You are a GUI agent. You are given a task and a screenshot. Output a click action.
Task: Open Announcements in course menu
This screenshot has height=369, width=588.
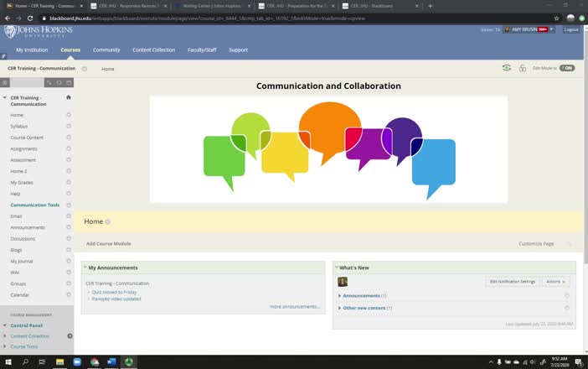click(x=28, y=227)
